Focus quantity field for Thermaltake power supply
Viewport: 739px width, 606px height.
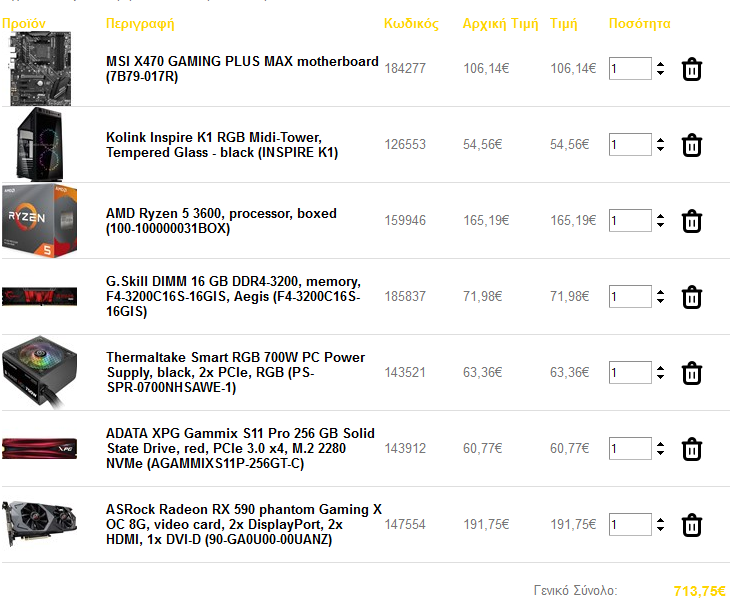pos(630,373)
